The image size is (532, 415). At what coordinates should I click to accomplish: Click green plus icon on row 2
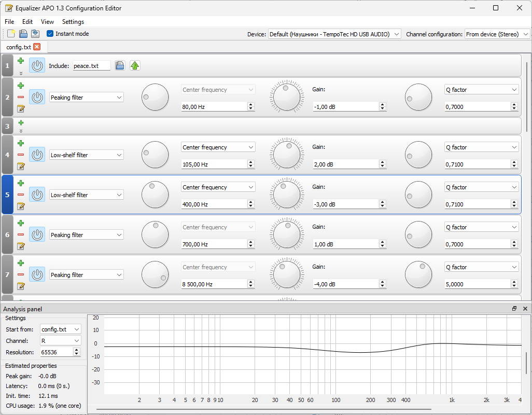pyautogui.click(x=21, y=86)
